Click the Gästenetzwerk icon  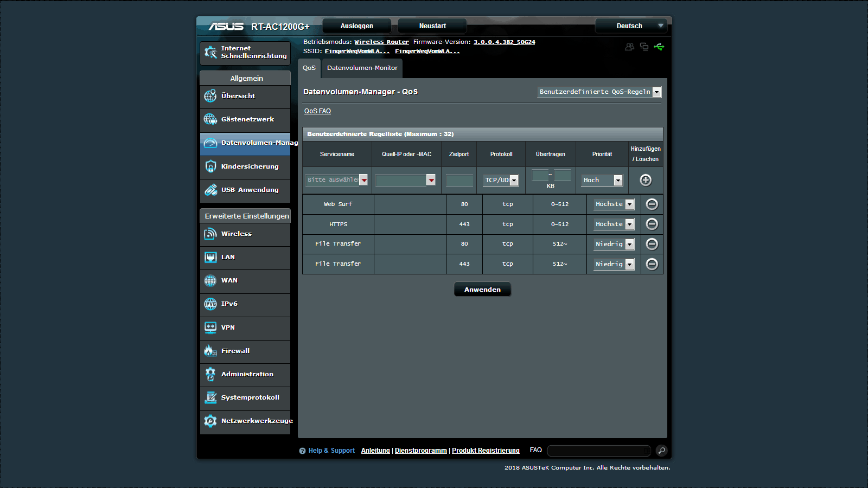pyautogui.click(x=210, y=119)
